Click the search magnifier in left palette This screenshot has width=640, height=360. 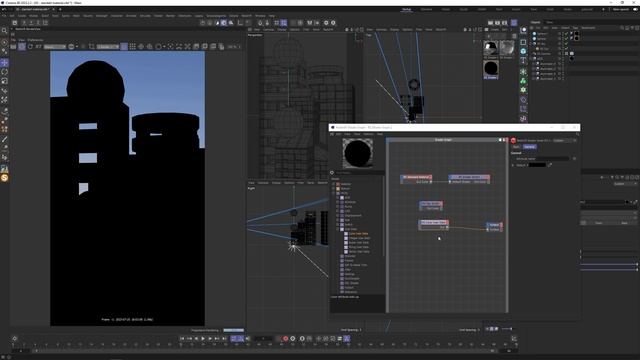[x=4, y=31]
